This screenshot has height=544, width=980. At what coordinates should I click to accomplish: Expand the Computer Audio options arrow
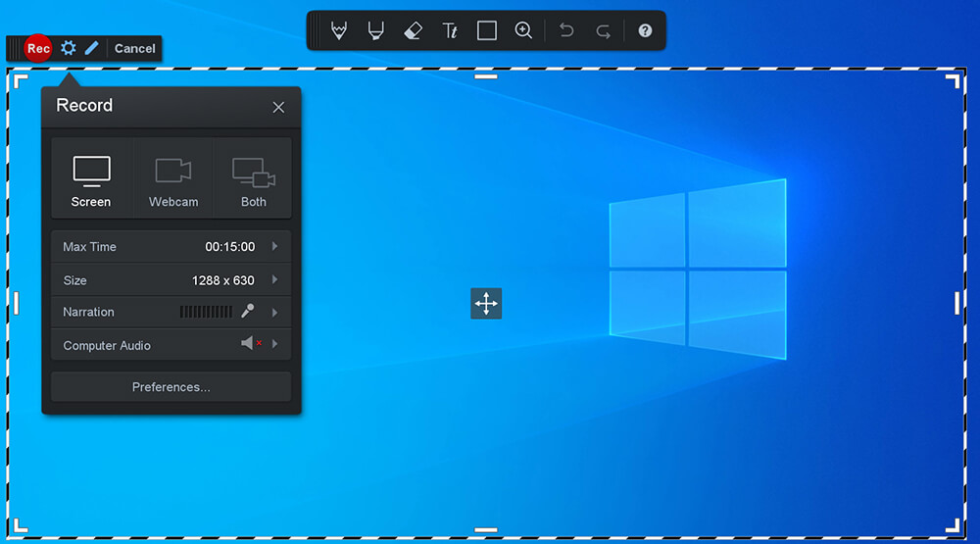pos(275,345)
